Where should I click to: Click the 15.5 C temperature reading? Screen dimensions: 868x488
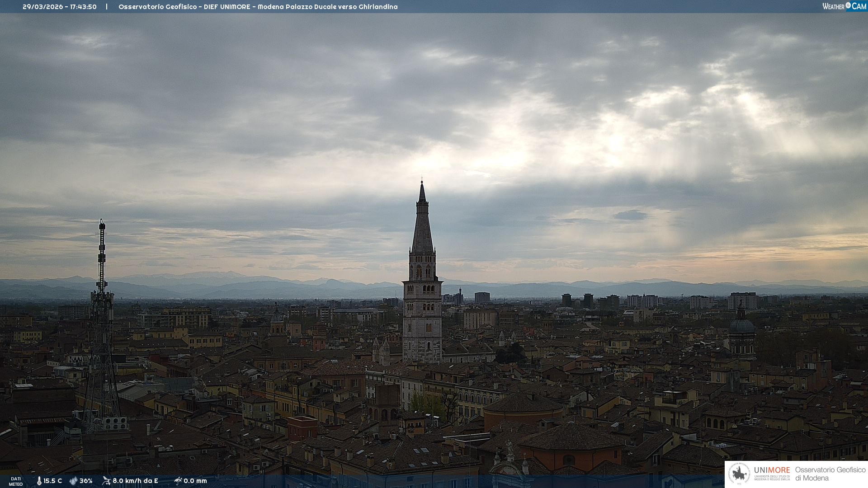(x=53, y=481)
